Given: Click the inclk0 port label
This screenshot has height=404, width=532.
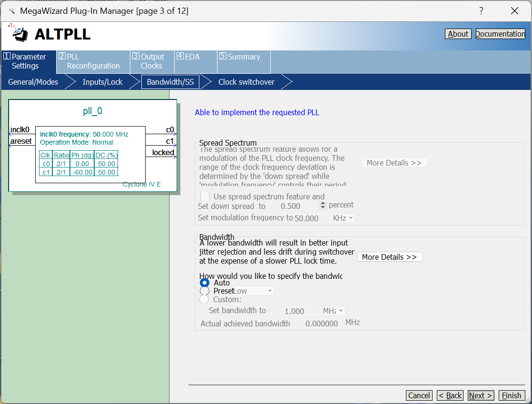Looking at the screenshot, I should (20, 129).
